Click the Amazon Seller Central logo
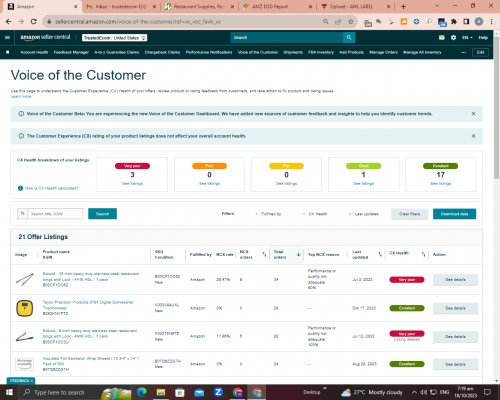 pos(45,37)
